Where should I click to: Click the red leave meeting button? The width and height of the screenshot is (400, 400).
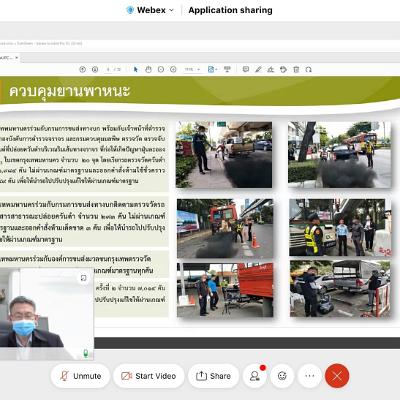(337, 376)
